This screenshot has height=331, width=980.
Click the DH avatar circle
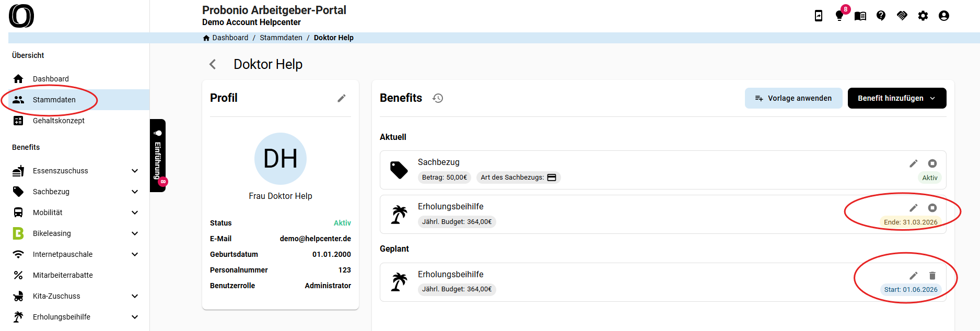click(281, 159)
